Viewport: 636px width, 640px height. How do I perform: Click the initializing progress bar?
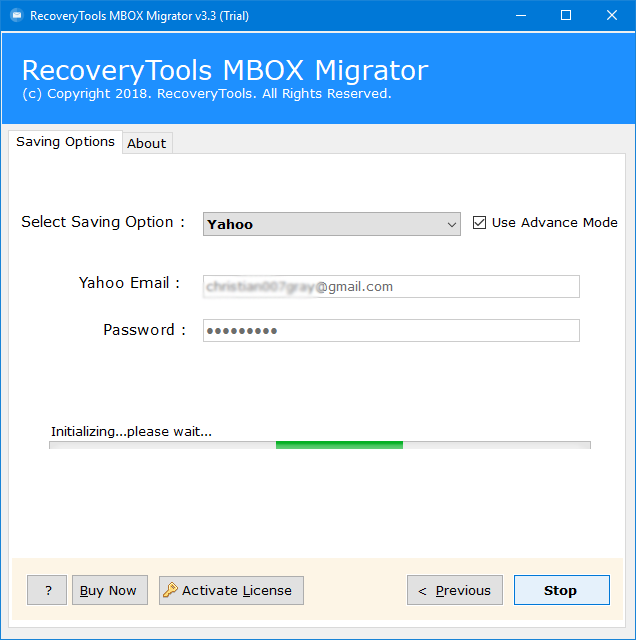pyautogui.click(x=320, y=445)
